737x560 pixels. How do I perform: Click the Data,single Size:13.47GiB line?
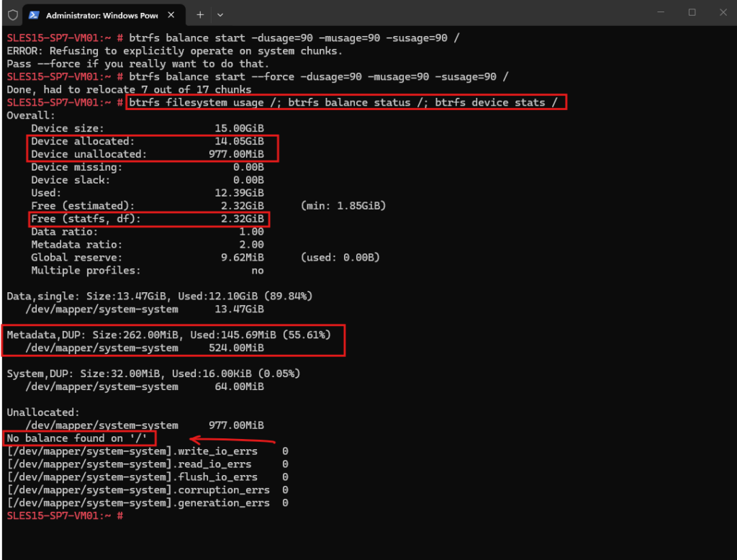pos(159,297)
